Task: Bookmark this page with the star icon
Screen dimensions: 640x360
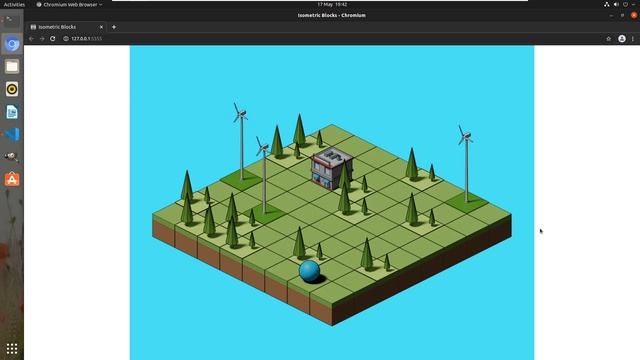Action: click(x=609, y=38)
